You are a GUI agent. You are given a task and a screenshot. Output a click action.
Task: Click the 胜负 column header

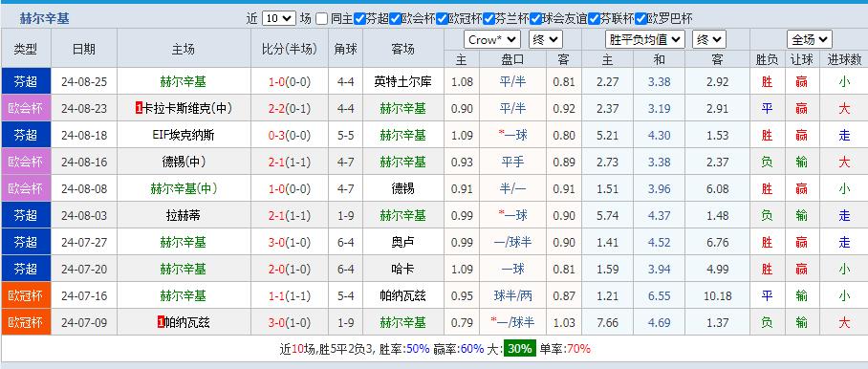pyautogui.click(x=767, y=59)
